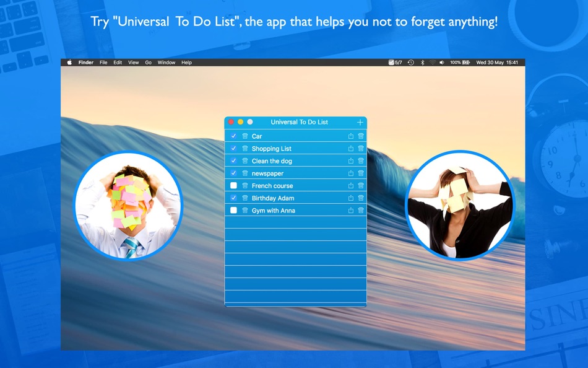Uncheck the Birthday Adam checkbox
This screenshot has height=368, width=588.
(x=233, y=198)
